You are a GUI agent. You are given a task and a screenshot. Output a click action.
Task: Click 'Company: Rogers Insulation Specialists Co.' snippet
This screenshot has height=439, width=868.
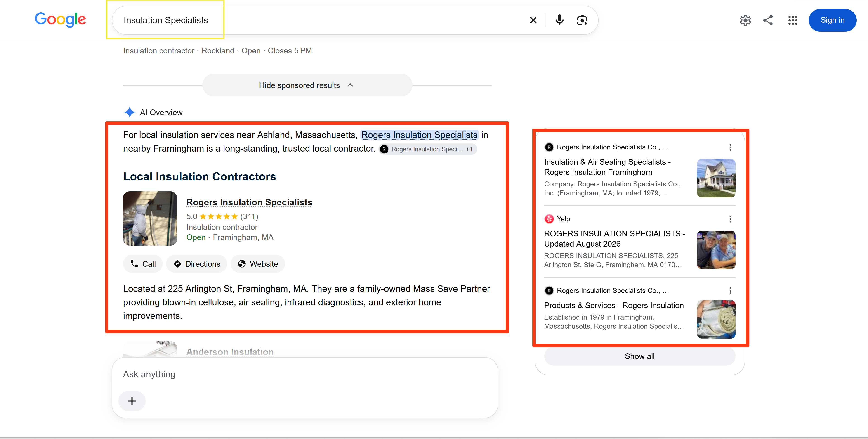click(x=612, y=188)
